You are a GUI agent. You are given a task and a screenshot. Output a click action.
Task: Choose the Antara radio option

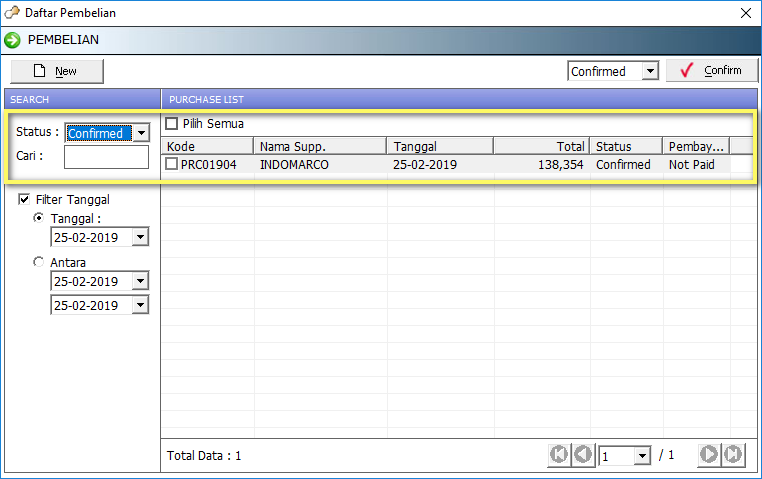click(39, 262)
